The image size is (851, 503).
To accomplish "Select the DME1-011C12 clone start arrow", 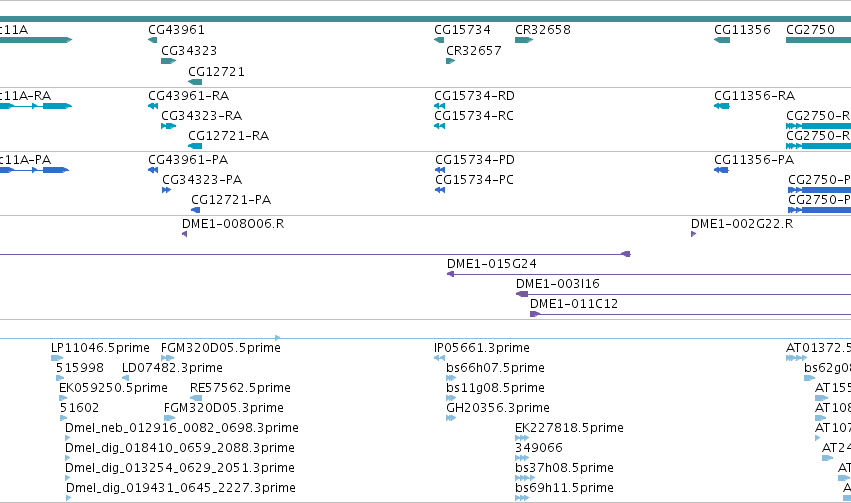I will tap(535, 314).
